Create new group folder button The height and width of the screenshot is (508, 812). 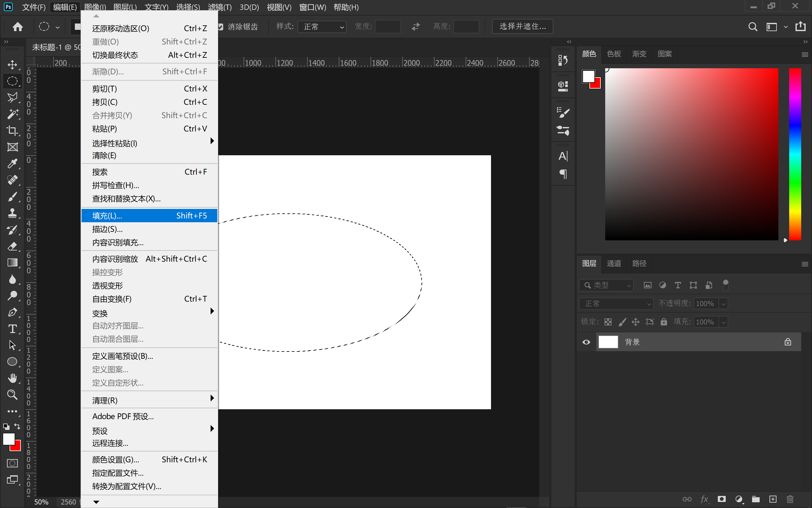coord(756,499)
